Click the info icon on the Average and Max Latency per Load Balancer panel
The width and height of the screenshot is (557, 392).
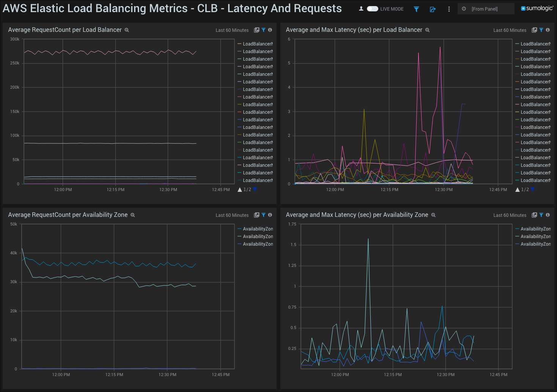pyautogui.click(x=548, y=30)
